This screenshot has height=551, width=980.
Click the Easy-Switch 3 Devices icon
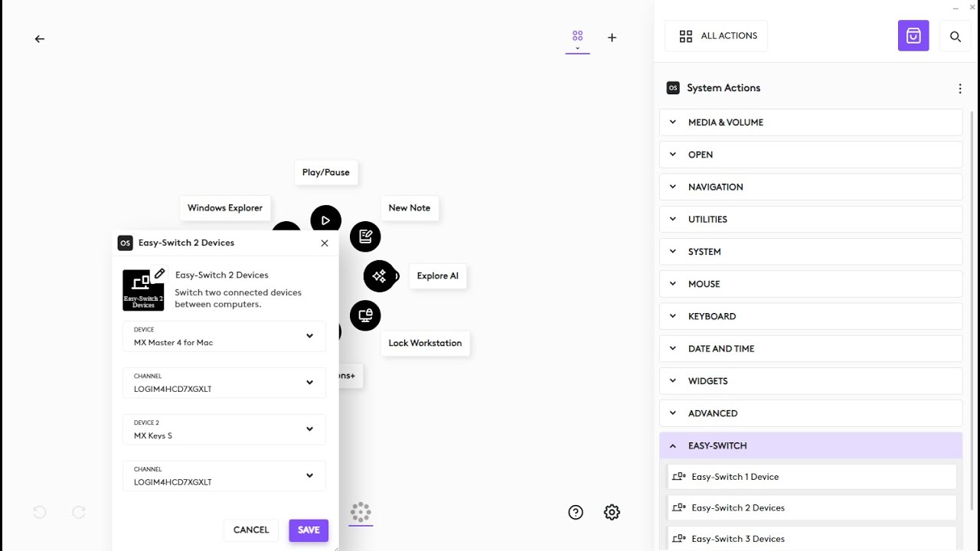pos(678,539)
